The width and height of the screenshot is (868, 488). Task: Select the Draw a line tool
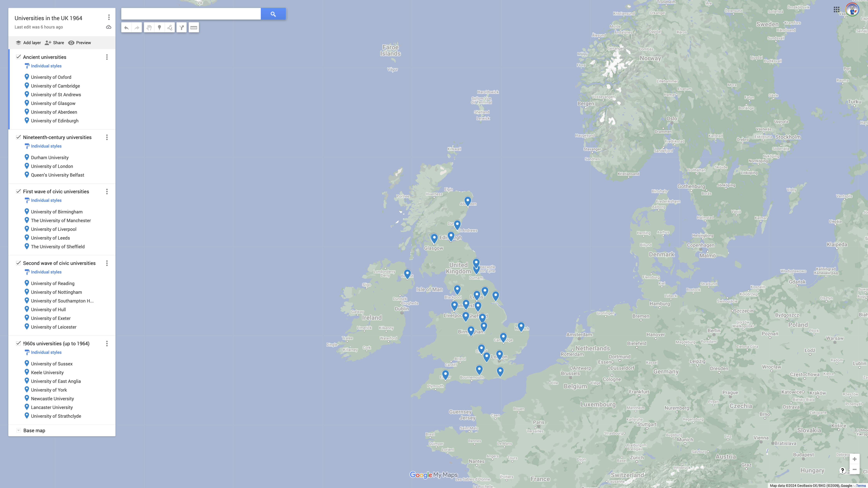(x=170, y=28)
